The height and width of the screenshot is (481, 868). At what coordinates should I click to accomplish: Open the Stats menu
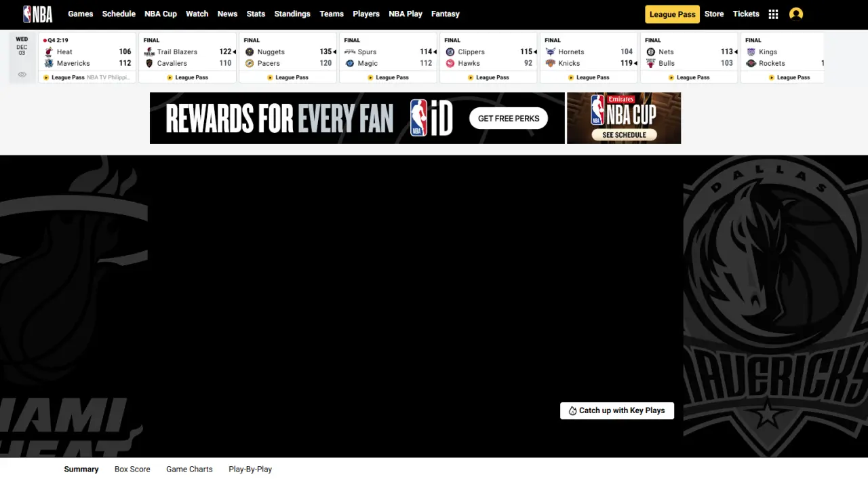click(256, 14)
